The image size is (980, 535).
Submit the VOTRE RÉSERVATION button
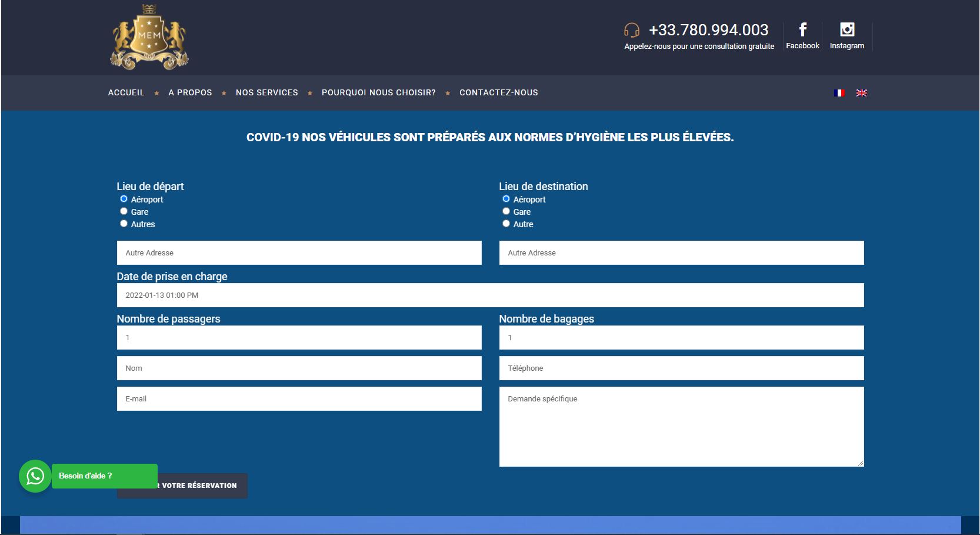point(182,486)
